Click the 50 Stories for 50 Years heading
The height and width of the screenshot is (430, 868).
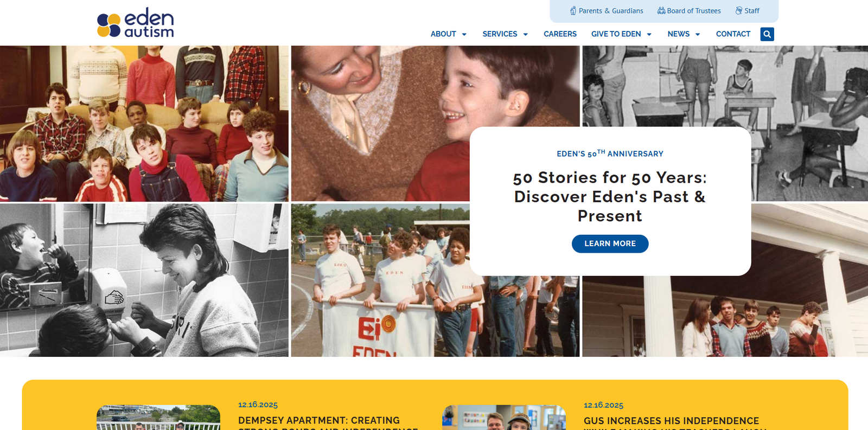[610, 197]
